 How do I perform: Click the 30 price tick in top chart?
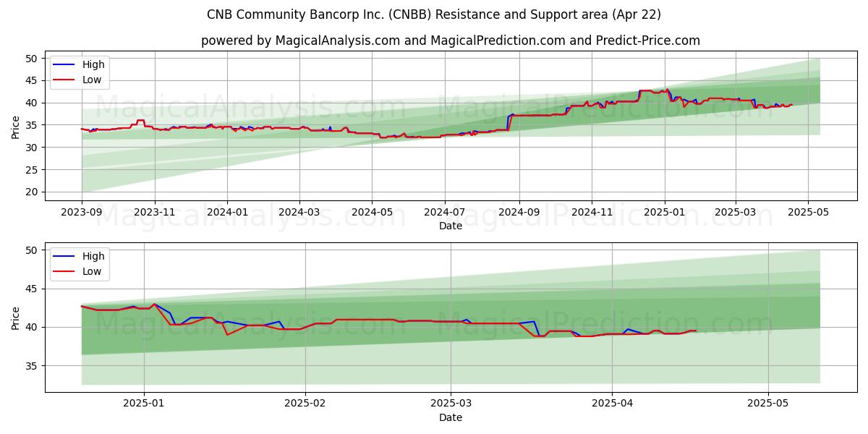33,148
